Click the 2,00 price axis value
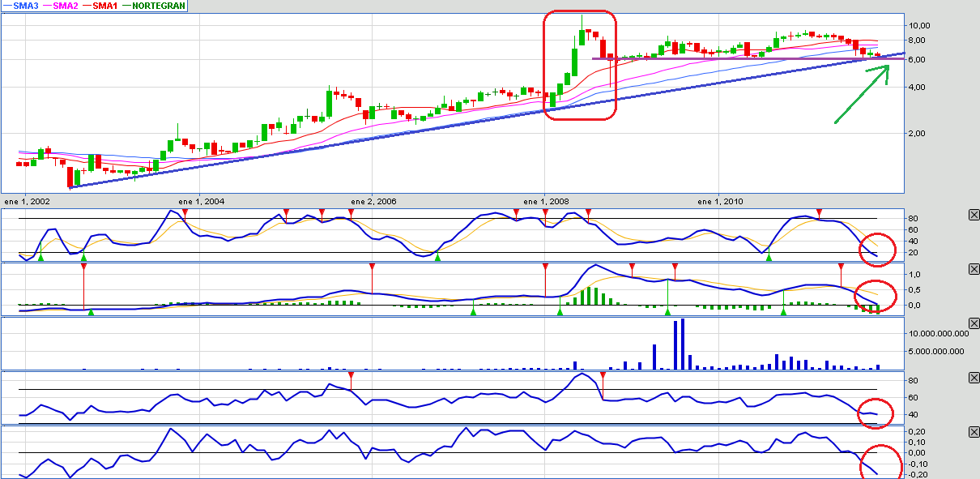The image size is (980, 479). (x=916, y=134)
